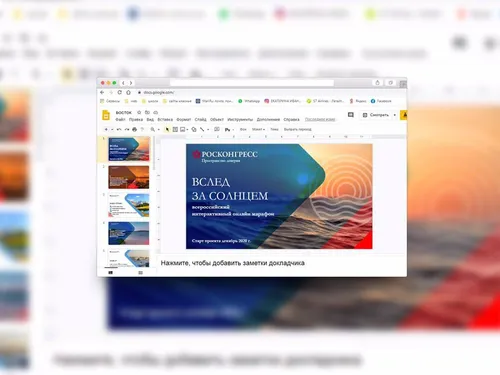500x375 pixels.
Task: Select the cursor arrow tool
Action: coord(167,129)
